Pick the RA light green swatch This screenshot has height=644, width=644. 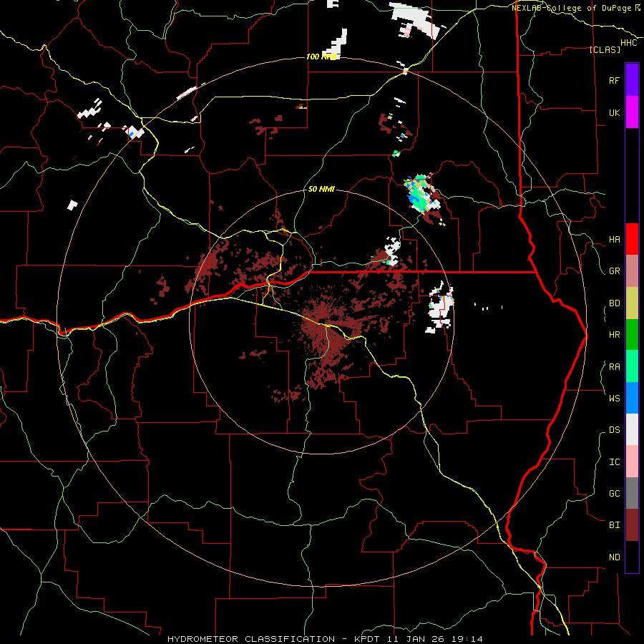point(632,366)
